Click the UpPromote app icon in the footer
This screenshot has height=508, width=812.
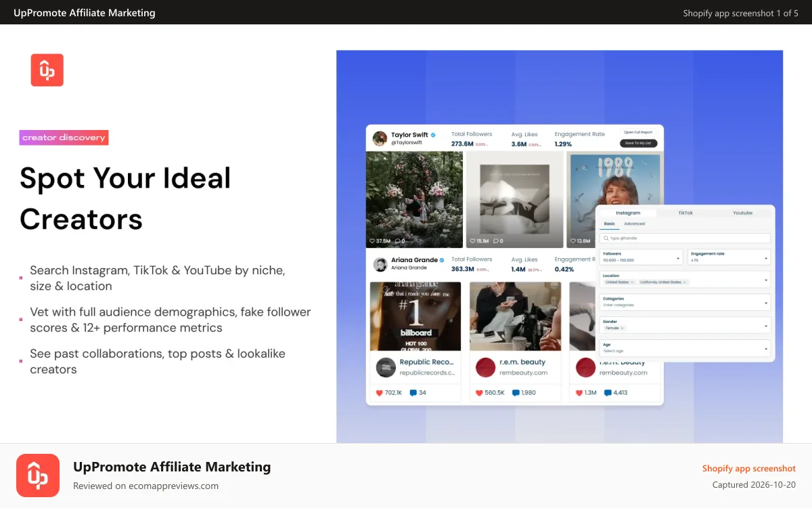(x=38, y=475)
